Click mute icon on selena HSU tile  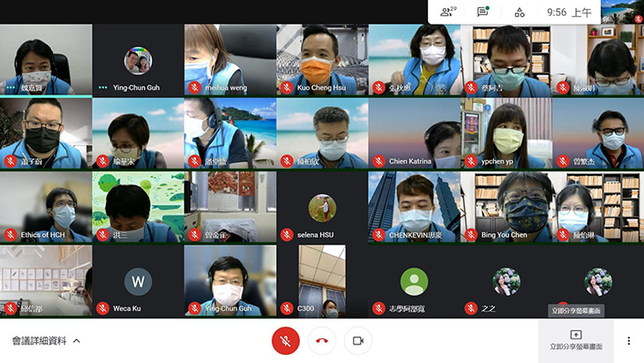pos(286,235)
